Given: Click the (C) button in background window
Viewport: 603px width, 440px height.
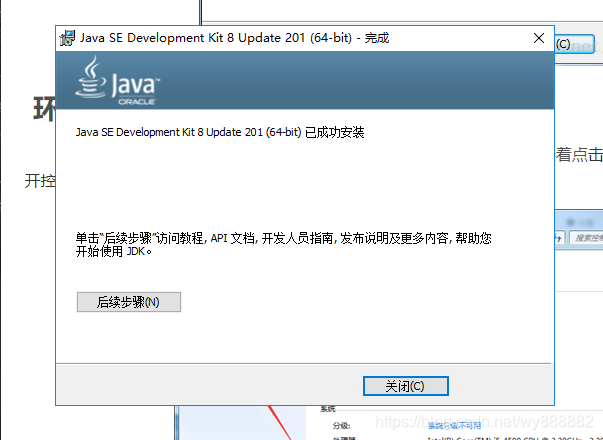Looking at the screenshot, I should click(x=575, y=44).
